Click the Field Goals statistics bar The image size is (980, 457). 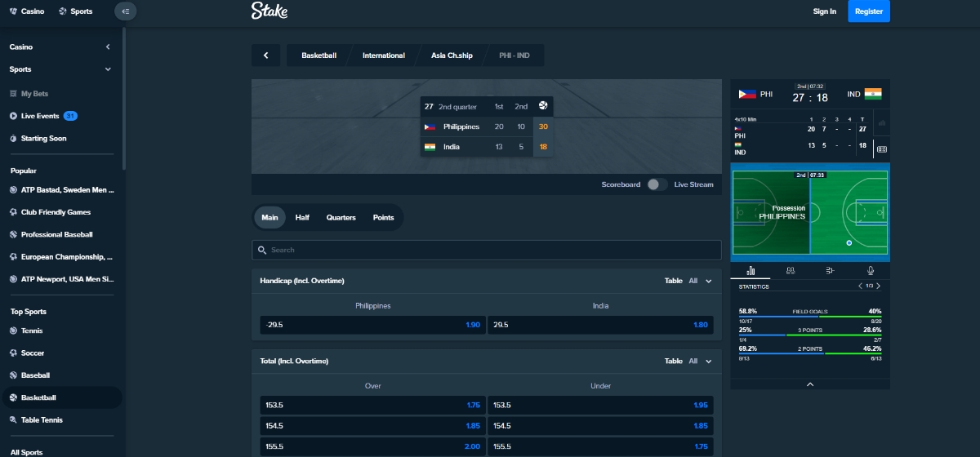[810, 317]
